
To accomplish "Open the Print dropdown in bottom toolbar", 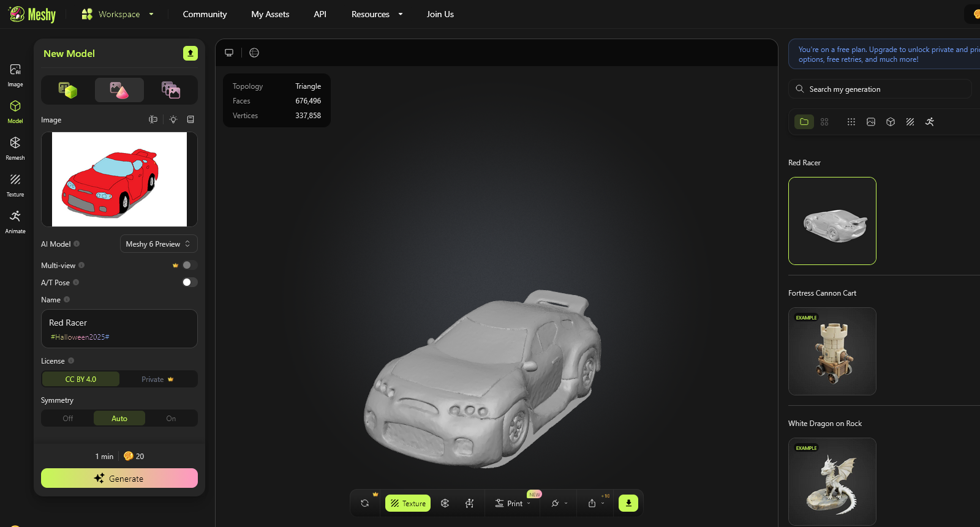I will (513, 503).
